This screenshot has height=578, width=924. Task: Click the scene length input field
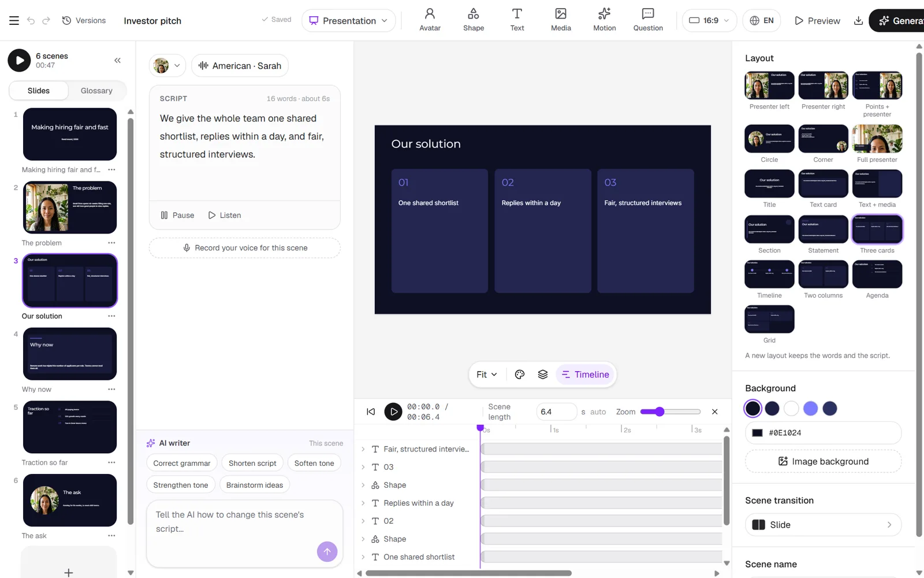click(557, 412)
